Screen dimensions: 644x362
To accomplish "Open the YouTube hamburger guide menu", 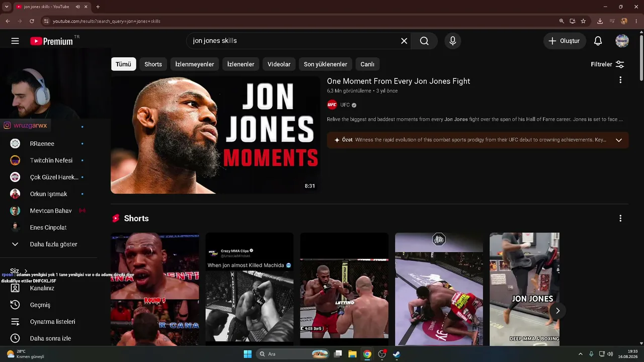I will (15, 41).
